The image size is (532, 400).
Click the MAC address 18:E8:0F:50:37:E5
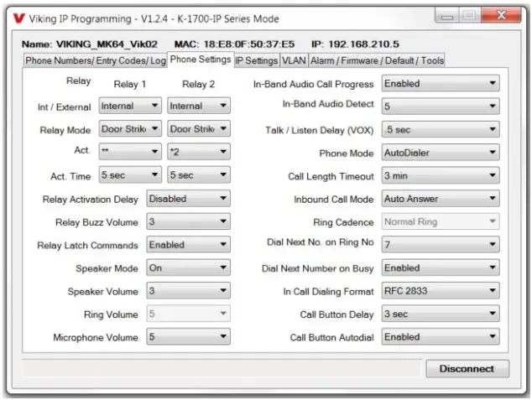(249, 44)
